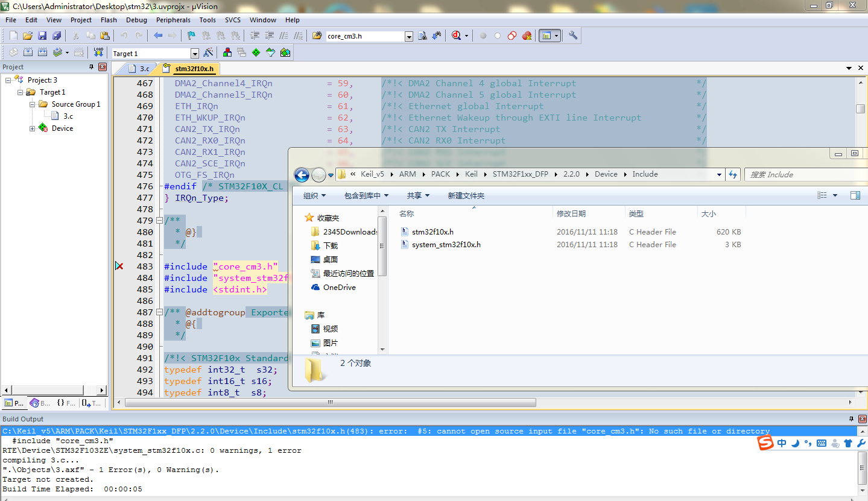The width and height of the screenshot is (868, 501).
Task: Click error line in Build Output
Action: coord(428,431)
